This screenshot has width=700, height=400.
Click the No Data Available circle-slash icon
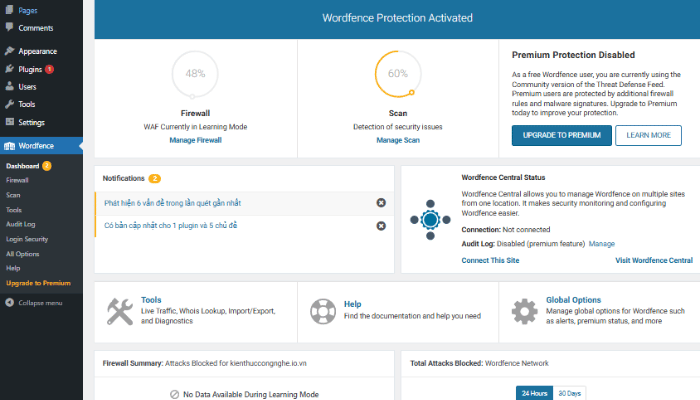coord(175,394)
